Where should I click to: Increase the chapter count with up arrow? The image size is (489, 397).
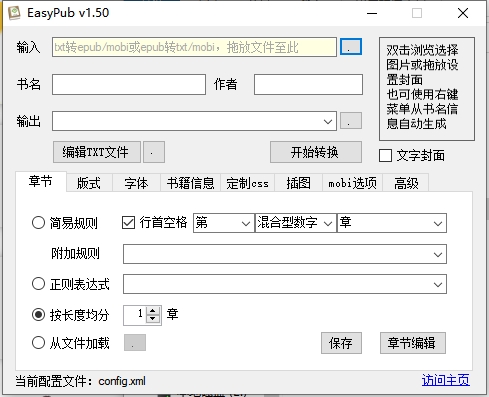click(x=153, y=311)
